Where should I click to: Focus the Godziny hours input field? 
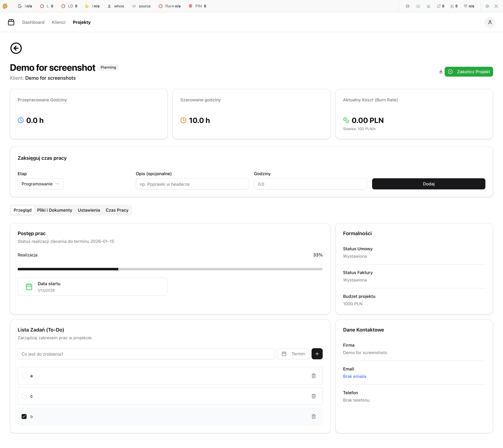[x=310, y=184]
